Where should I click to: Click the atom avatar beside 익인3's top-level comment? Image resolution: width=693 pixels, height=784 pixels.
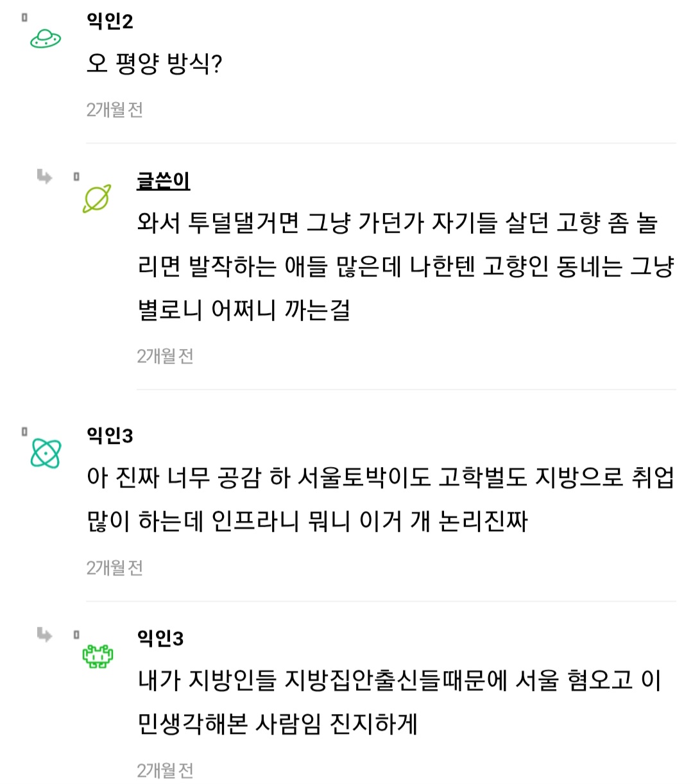click(x=46, y=454)
